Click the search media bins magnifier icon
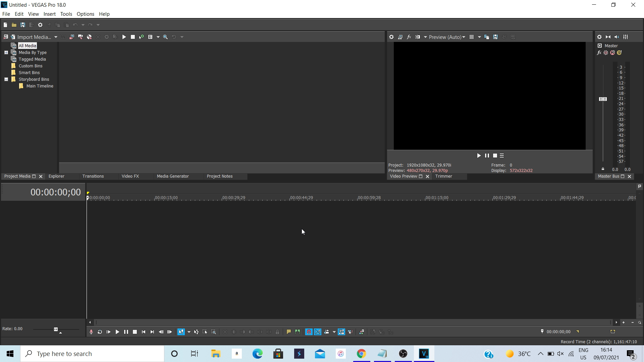 165,37
